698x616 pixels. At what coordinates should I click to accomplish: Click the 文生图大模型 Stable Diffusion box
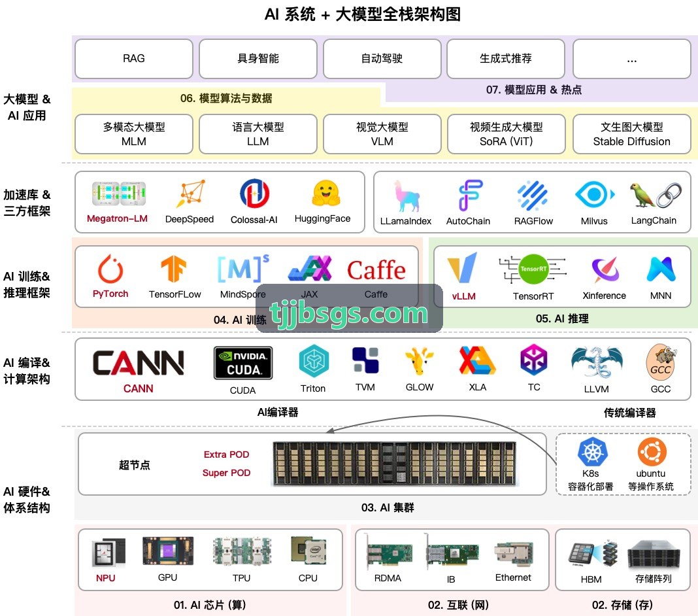(632, 134)
